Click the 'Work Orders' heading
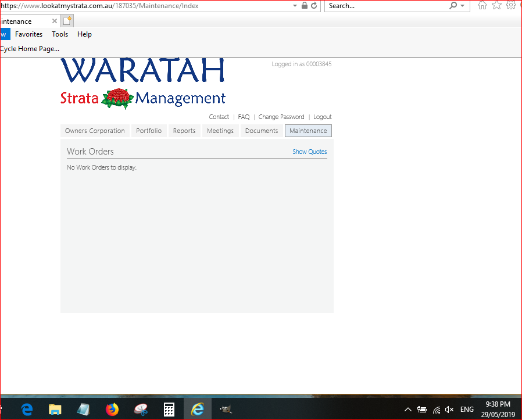 (90, 152)
